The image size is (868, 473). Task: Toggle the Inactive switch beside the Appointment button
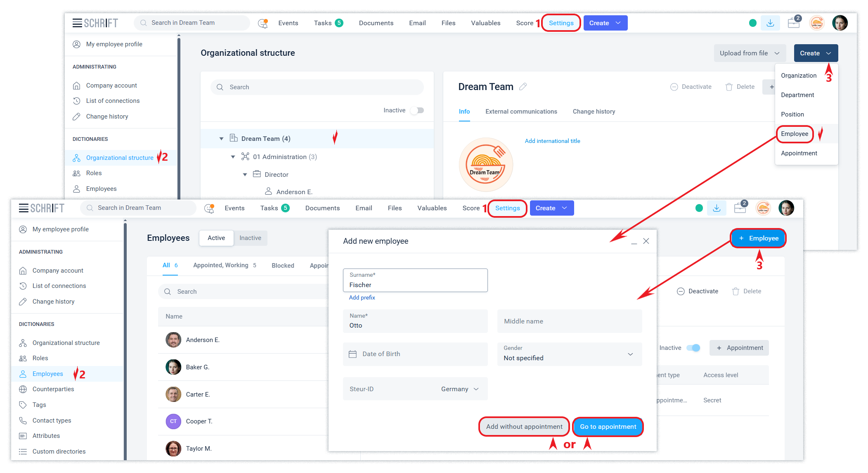pyautogui.click(x=693, y=348)
